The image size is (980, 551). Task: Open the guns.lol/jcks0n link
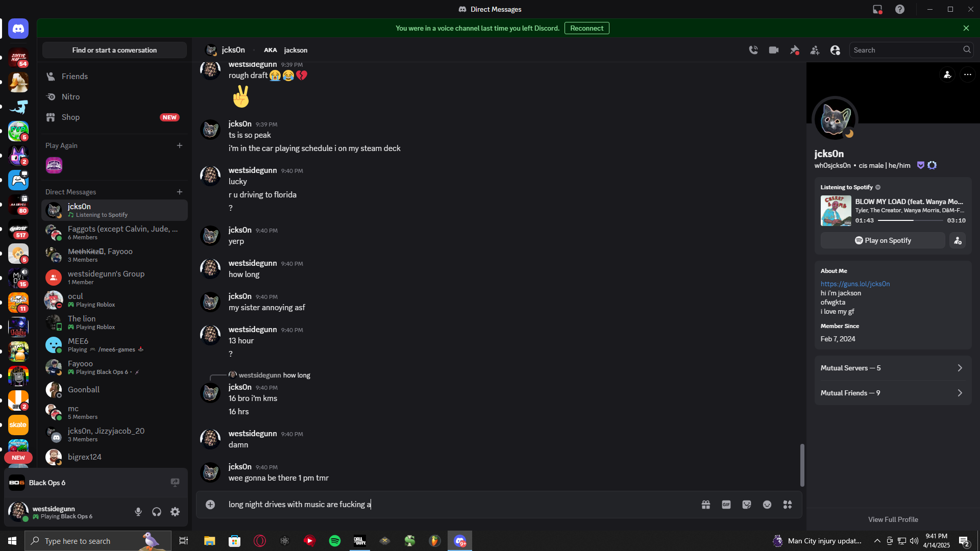coord(855,284)
